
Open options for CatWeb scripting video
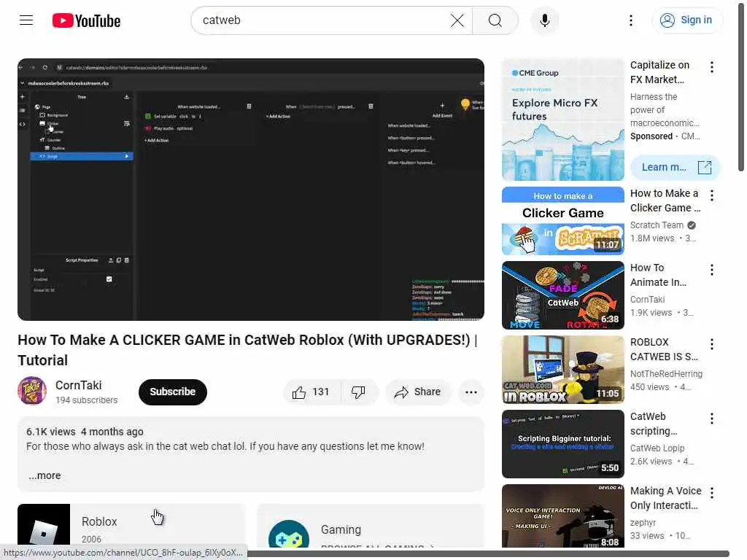pos(712,419)
